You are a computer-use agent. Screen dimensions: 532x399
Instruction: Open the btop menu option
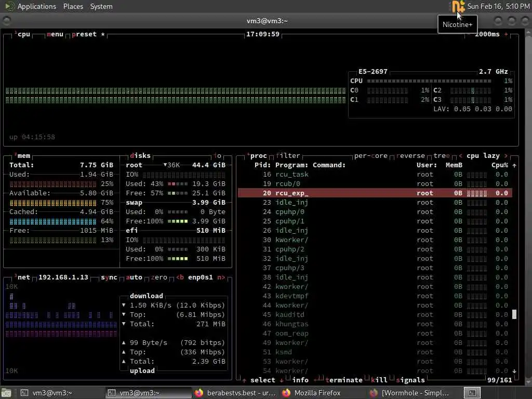pyautogui.click(x=55, y=34)
